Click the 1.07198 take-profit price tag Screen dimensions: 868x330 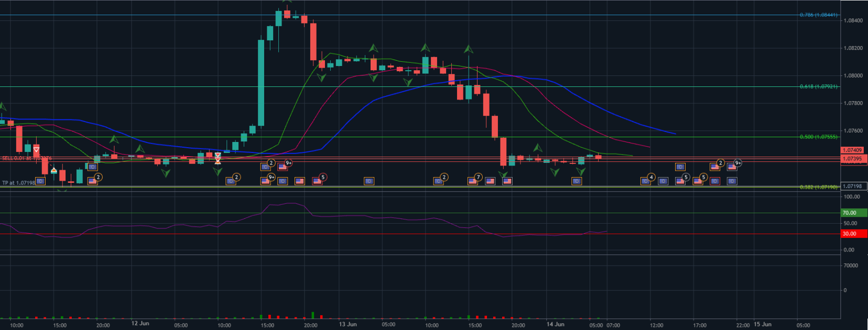coord(853,186)
